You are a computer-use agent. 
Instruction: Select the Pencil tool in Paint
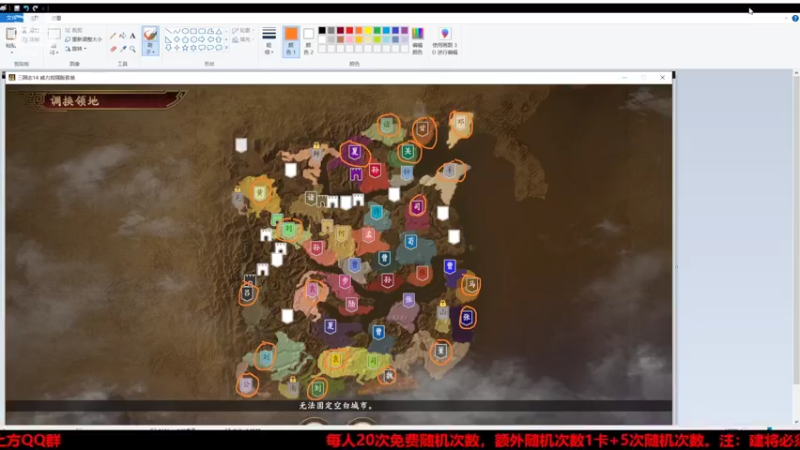tap(113, 36)
